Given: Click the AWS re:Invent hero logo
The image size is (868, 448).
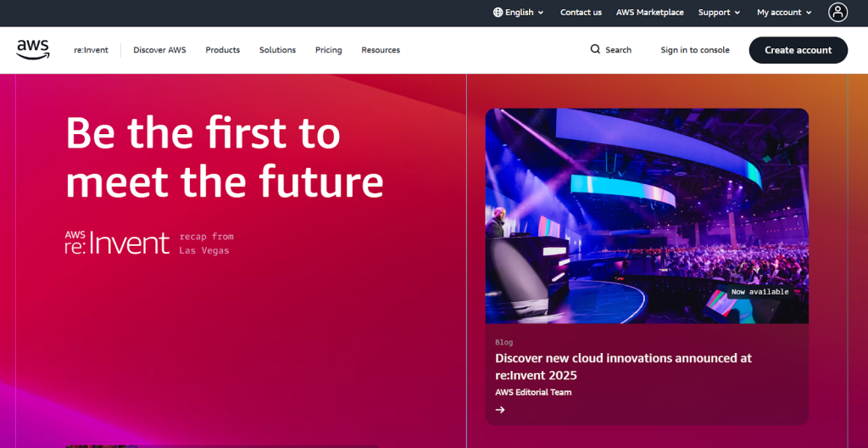Looking at the screenshot, I should [118, 243].
